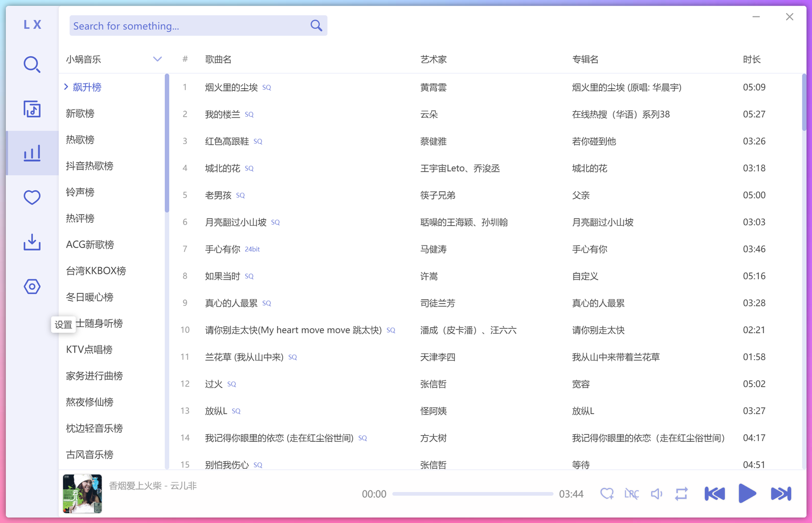Image resolution: width=812 pixels, height=523 pixels.
Task: Select the 热歌榜 chart
Action: pyautogui.click(x=80, y=140)
